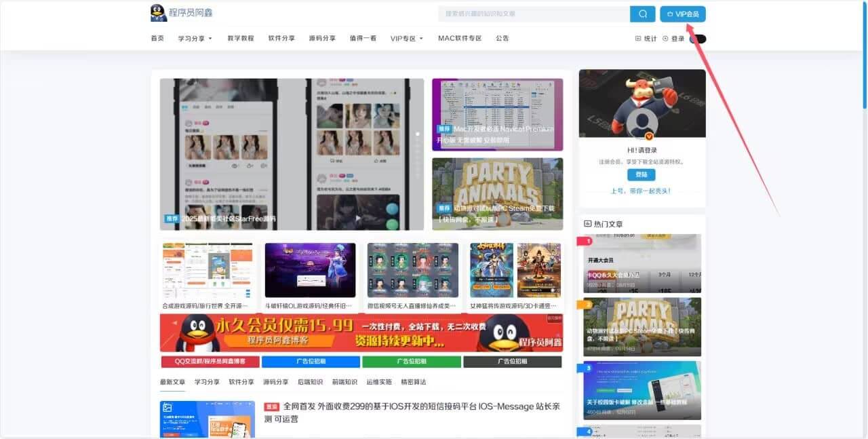
Task: Select the 源码分享 tab below banner
Action: click(x=276, y=382)
